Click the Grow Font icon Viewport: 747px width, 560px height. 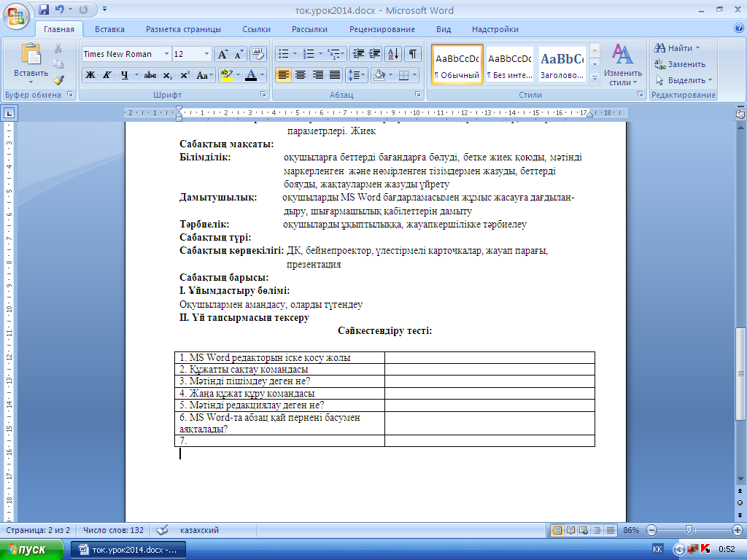pyautogui.click(x=222, y=54)
